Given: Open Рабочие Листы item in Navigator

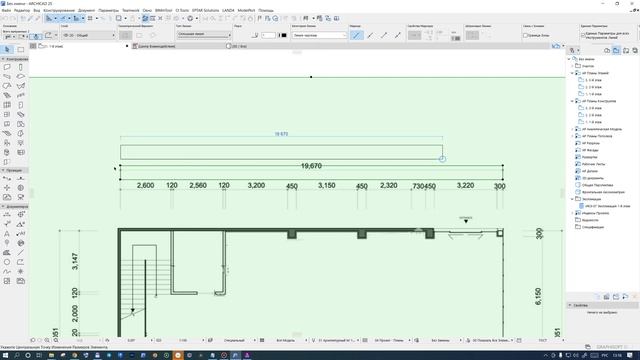Looking at the screenshot, I should coord(593,164).
